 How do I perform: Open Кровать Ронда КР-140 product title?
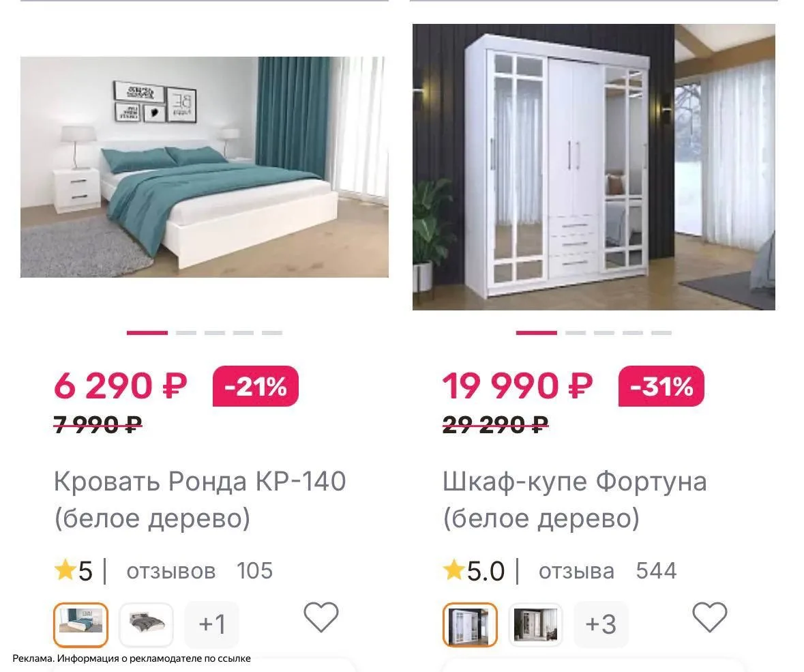(200, 499)
